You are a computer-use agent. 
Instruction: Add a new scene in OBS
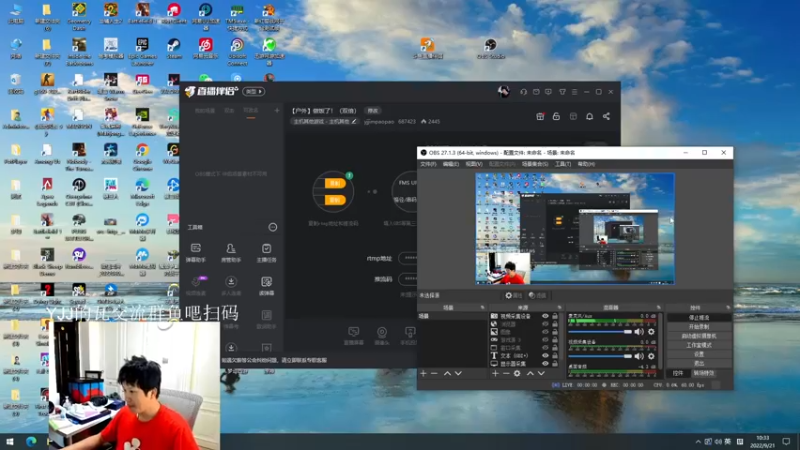tap(423, 373)
